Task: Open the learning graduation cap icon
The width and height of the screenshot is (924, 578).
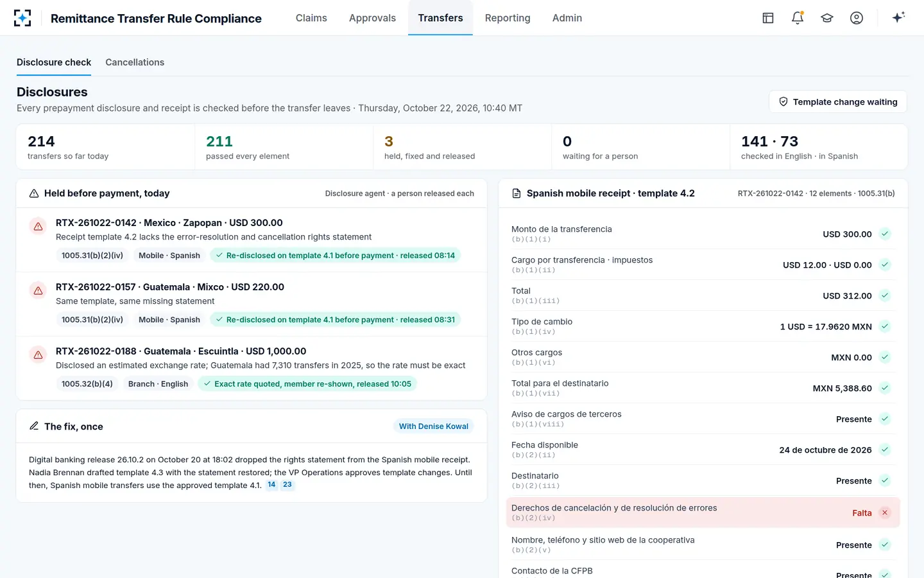Action: tap(827, 18)
